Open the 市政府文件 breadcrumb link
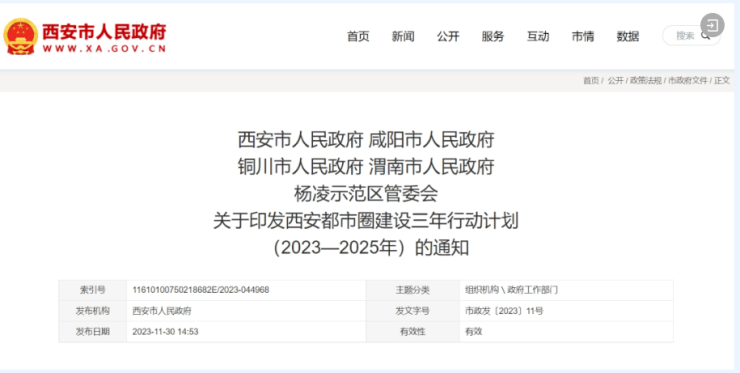This screenshot has width=740, height=373. 688,81
